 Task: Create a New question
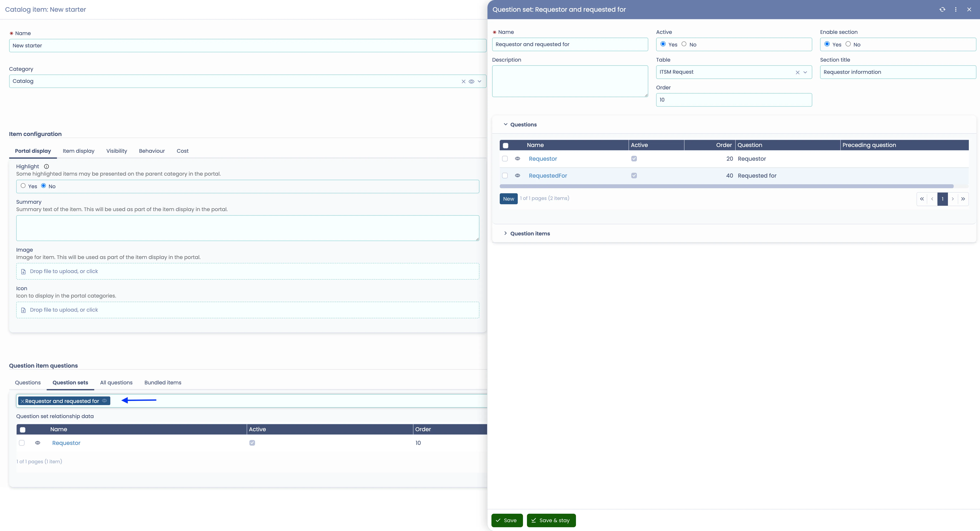(509, 199)
